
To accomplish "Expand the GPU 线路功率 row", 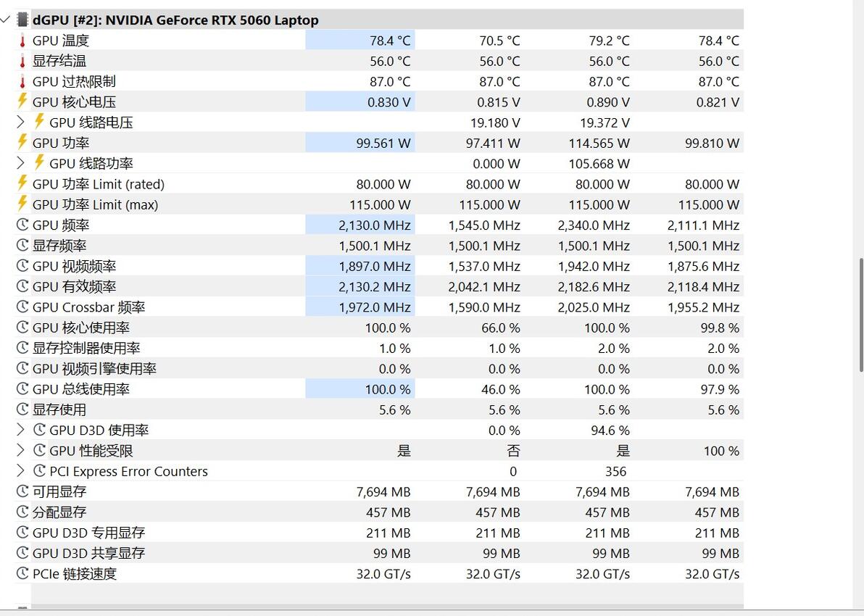I will pyautogui.click(x=21, y=163).
